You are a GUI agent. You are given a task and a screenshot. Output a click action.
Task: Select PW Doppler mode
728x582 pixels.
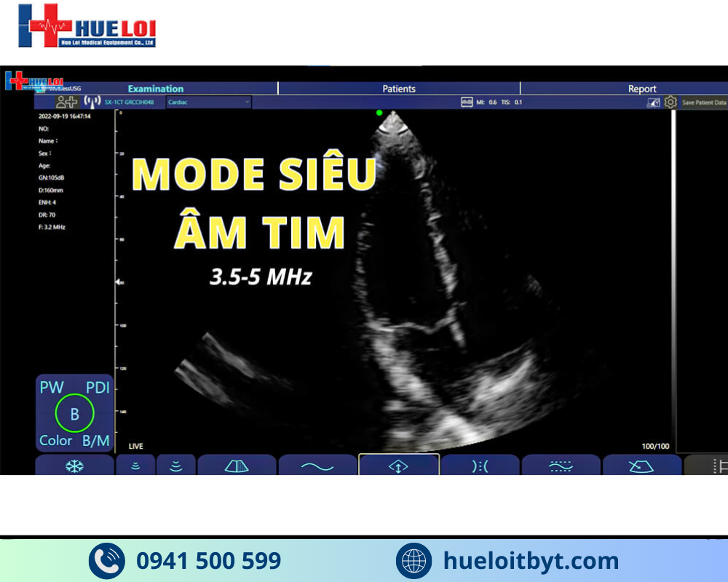(x=52, y=388)
